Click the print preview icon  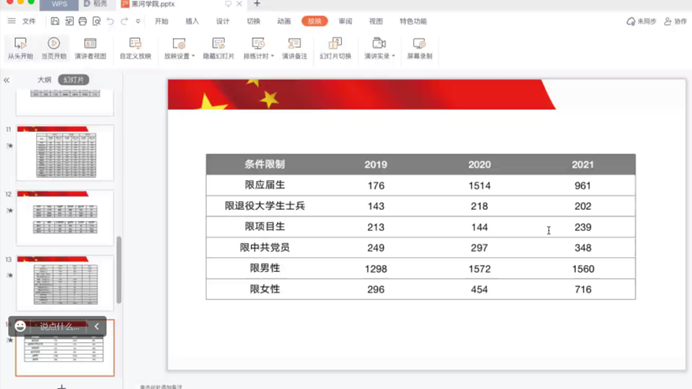(97, 21)
